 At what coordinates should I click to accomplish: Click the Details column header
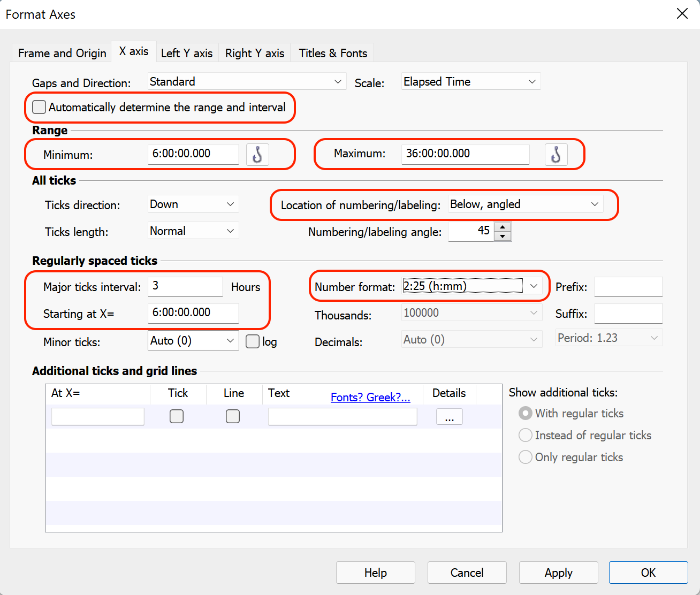point(449,393)
